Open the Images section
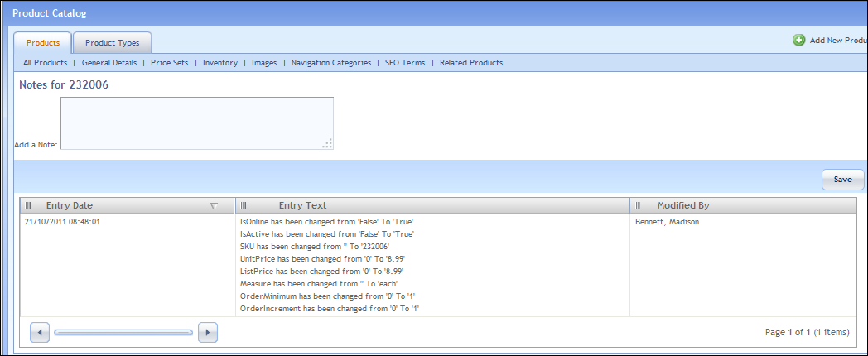Viewport: 868px width, 356px height. coord(264,63)
